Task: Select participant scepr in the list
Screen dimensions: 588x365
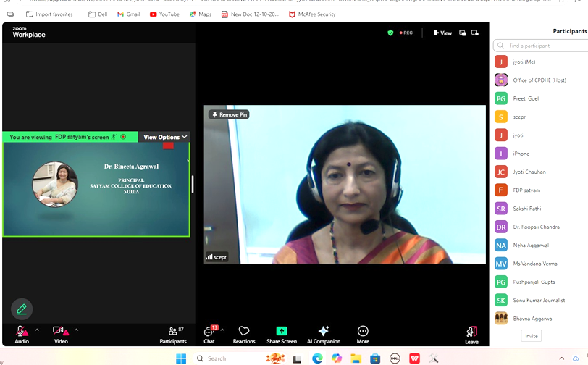Action: click(x=540, y=117)
